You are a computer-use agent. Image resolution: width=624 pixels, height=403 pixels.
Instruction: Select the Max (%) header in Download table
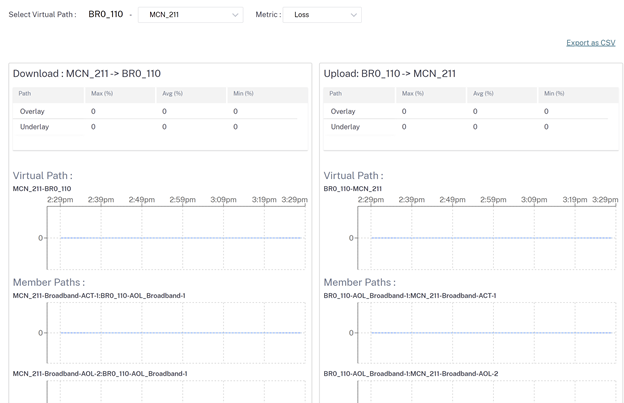click(x=120, y=94)
